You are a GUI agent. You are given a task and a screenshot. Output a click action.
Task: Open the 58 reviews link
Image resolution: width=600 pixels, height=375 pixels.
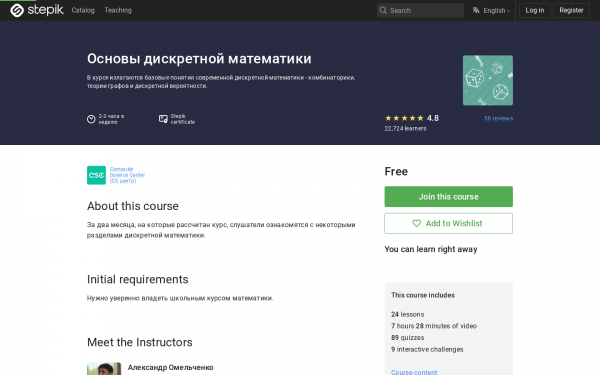click(x=498, y=118)
